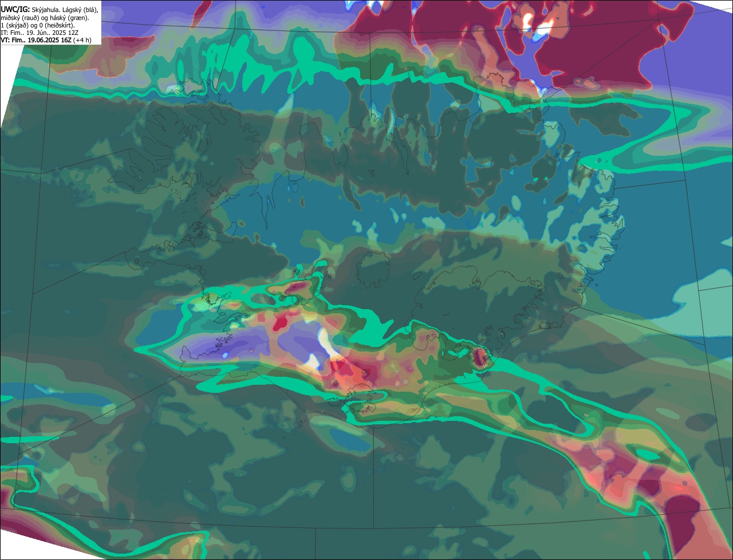
Task: Click the '1 (skýjað) og 0 (heiðskírt).' line
Action: pos(38,26)
